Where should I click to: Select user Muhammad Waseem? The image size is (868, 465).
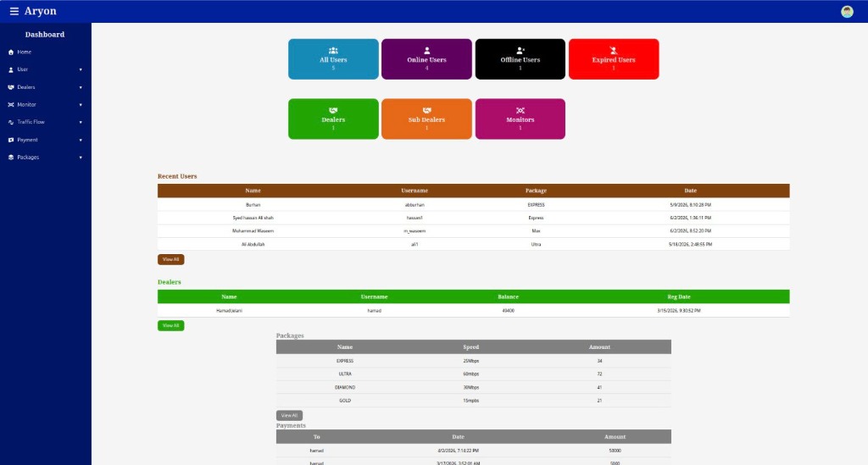pos(253,231)
